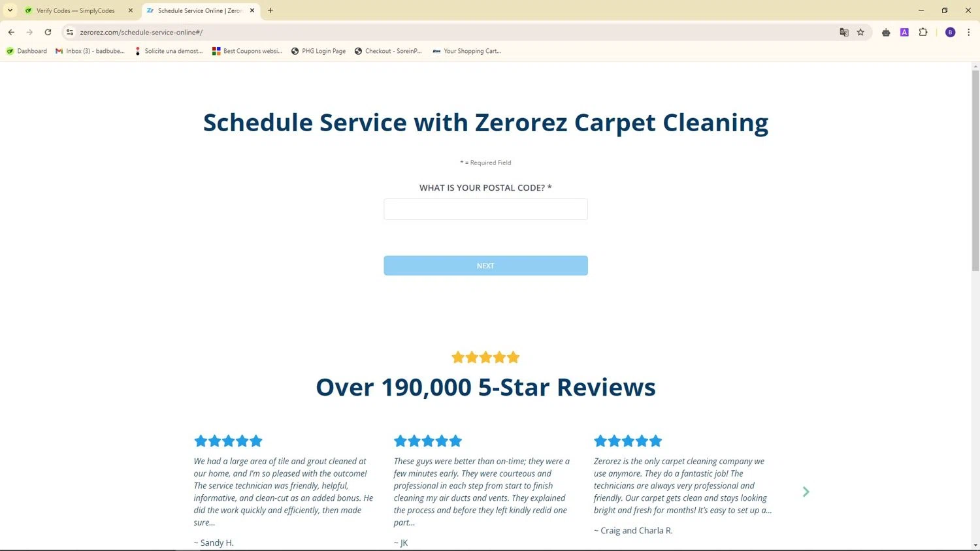Viewport: 980px width, 551px height.
Task: Restore down the Chrome window
Action: pyautogui.click(x=945, y=10)
